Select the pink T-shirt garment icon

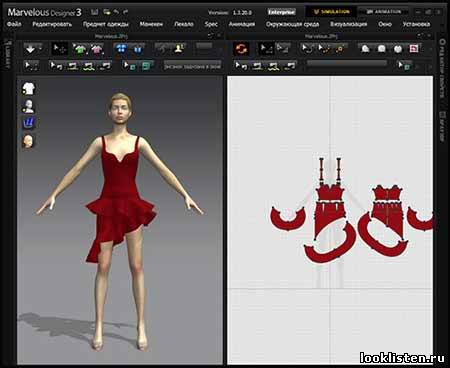[x=97, y=49]
